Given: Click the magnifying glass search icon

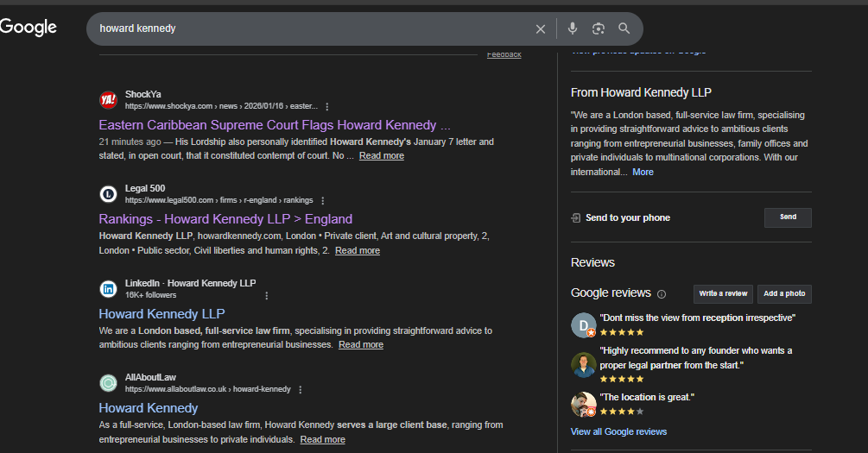Looking at the screenshot, I should click(624, 29).
